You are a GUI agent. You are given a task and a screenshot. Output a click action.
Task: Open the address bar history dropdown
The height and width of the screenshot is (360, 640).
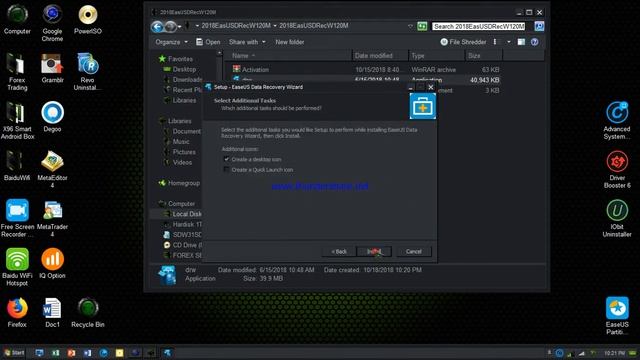click(x=410, y=26)
